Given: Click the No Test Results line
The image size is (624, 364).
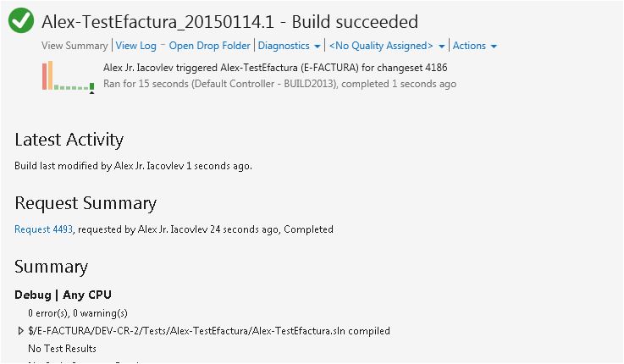Looking at the screenshot, I should tap(62, 349).
